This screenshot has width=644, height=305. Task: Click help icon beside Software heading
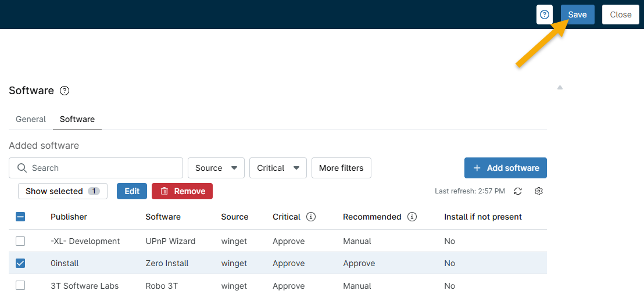pyautogui.click(x=65, y=91)
